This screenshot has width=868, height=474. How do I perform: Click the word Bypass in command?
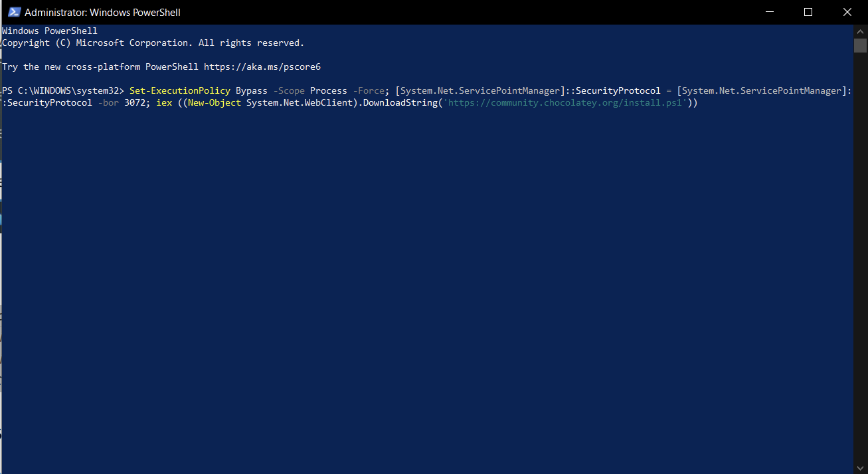point(252,90)
